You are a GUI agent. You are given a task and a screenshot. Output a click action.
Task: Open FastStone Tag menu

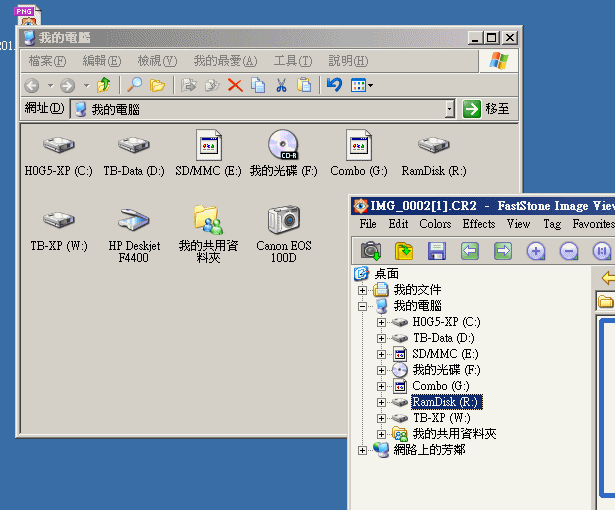tap(552, 224)
